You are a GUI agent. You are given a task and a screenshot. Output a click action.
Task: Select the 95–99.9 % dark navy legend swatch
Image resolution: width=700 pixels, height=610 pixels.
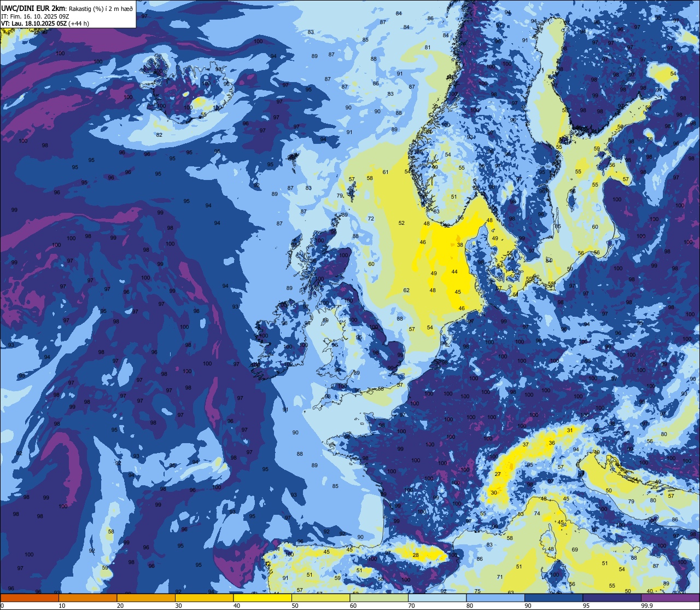point(612,597)
